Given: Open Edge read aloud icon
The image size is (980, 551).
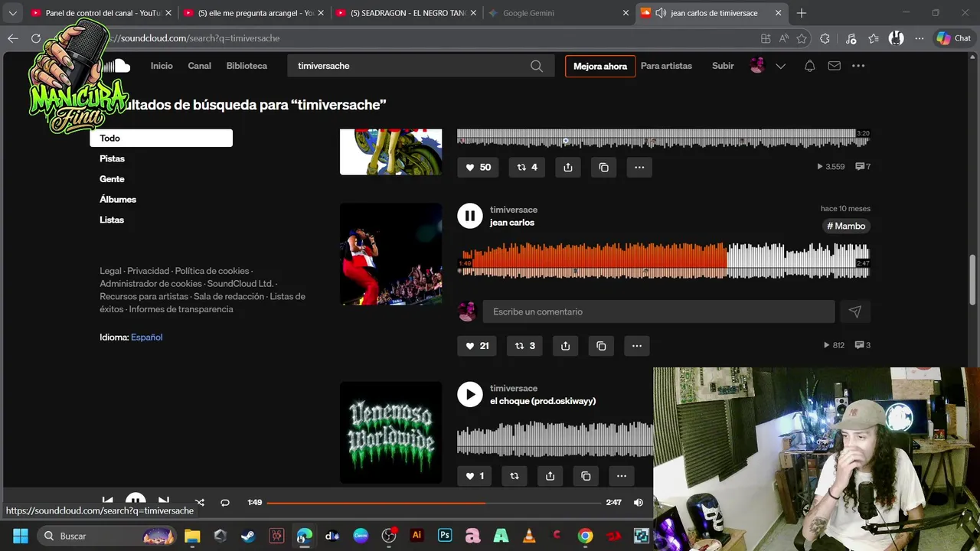Looking at the screenshot, I should (x=783, y=38).
